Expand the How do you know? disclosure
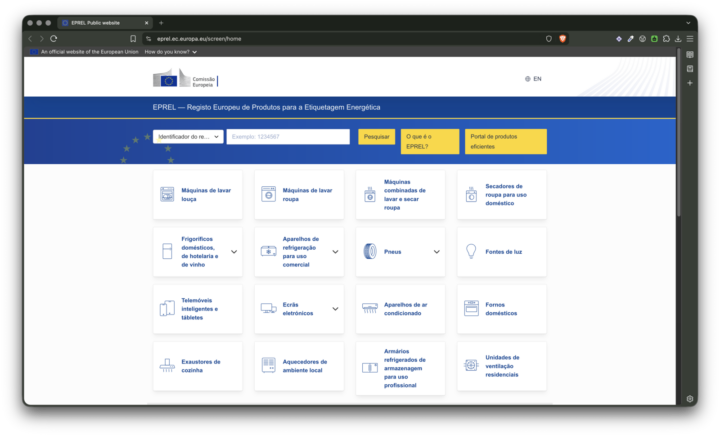This screenshot has width=720, height=436. (170, 52)
